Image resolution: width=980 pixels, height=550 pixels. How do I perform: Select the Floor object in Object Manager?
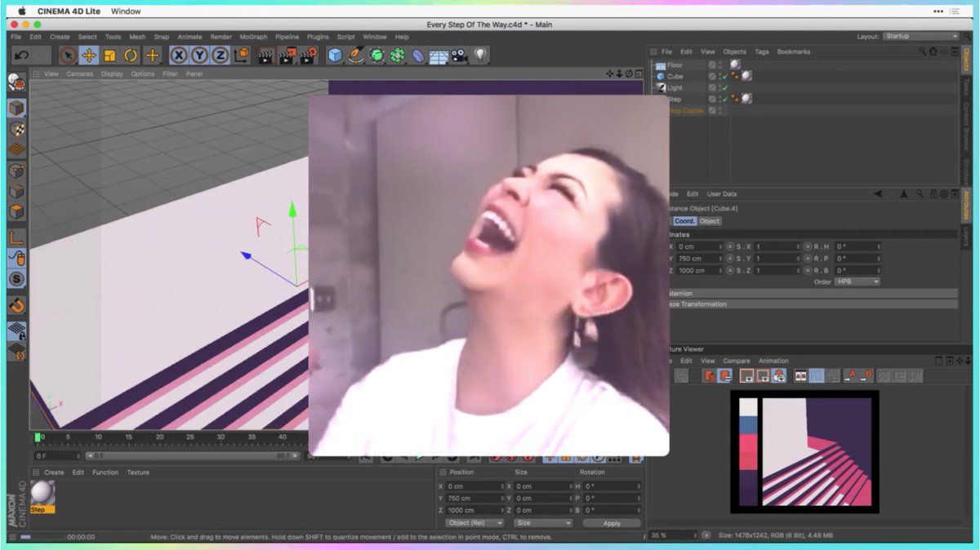point(675,65)
